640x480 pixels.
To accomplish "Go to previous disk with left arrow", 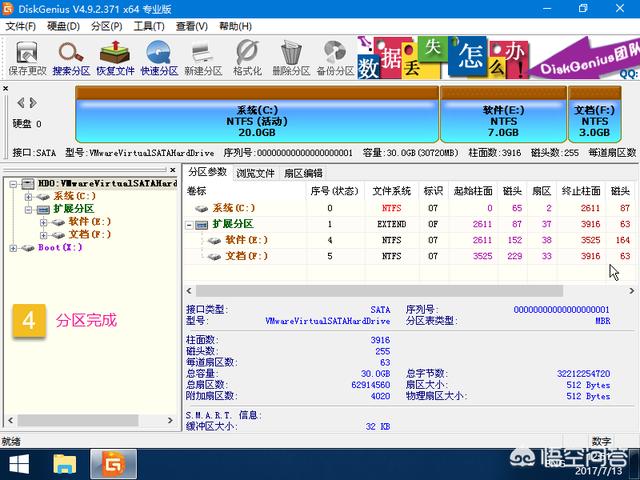I will (x=20, y=103).
